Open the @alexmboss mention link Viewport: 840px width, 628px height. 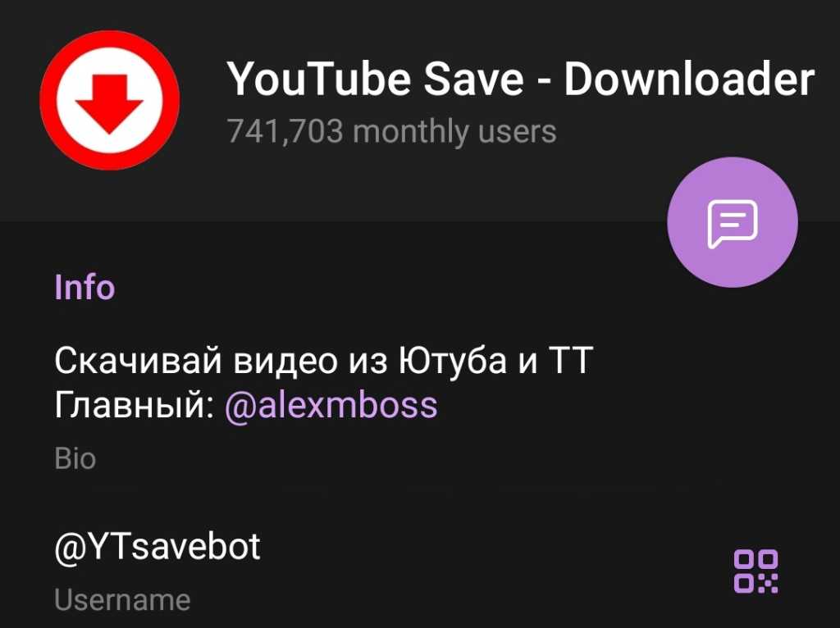(331, 404)
